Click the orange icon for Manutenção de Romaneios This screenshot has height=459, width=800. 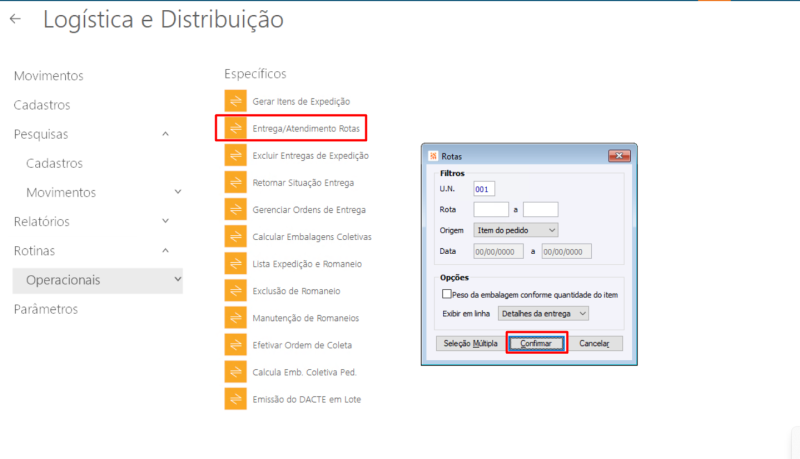click(x=235, y=317)
